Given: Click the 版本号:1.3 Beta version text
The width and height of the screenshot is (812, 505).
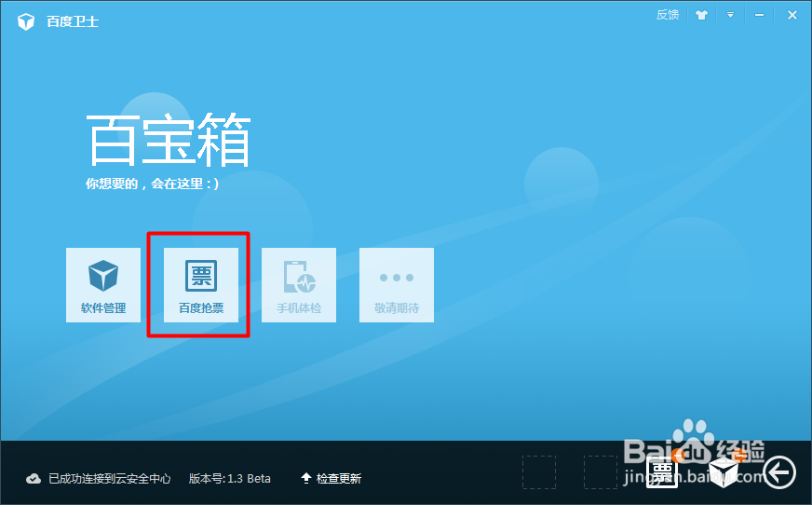Looking at the screenshot, I should 229,478.
